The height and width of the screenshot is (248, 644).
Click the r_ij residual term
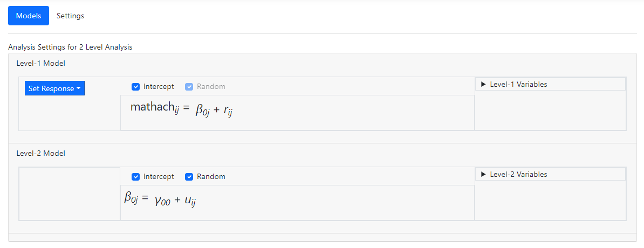[228, 111]
